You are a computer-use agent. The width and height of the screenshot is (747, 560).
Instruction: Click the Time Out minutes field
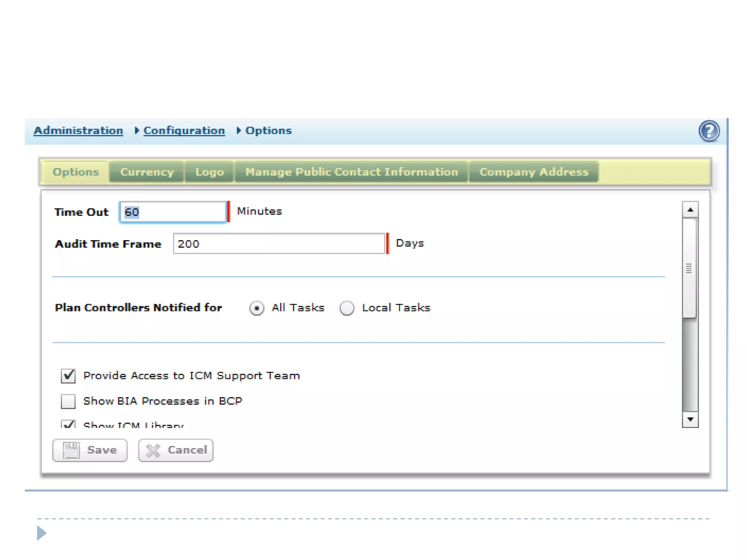click(173, 212)
